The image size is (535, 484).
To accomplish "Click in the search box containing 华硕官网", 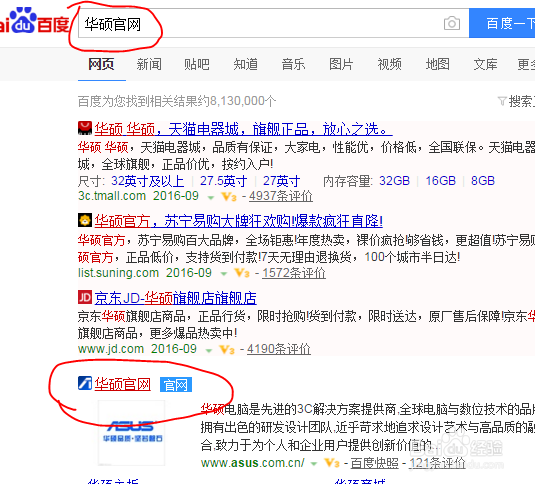I will tap(273, 23).
